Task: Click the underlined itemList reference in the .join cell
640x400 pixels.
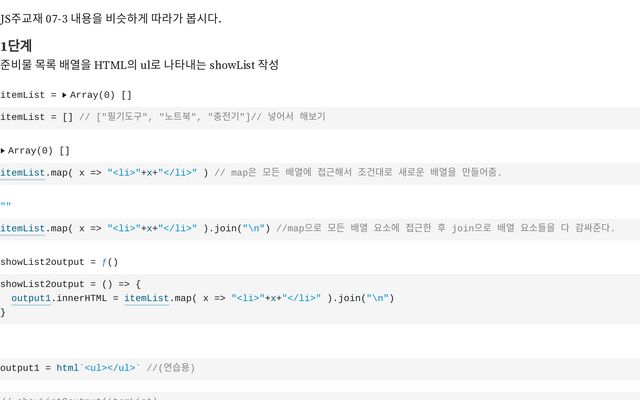Action: coord(22,228)
